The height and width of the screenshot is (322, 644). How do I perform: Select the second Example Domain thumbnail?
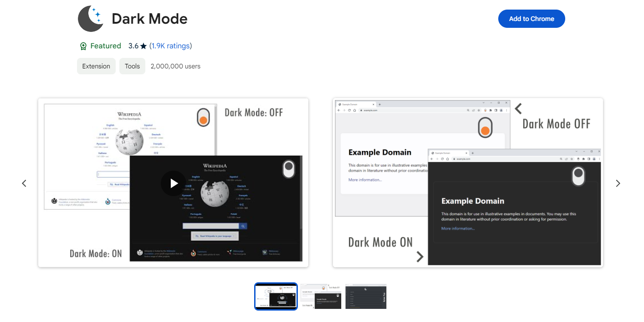pyautogui.click(x=321, y=296)
